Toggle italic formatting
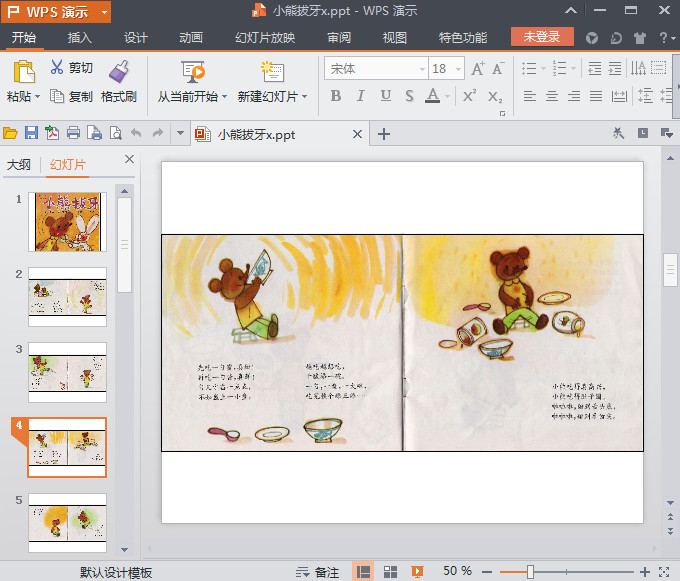Image resolution: width=680 pixels, height=581 pixels. click(360, 96)
